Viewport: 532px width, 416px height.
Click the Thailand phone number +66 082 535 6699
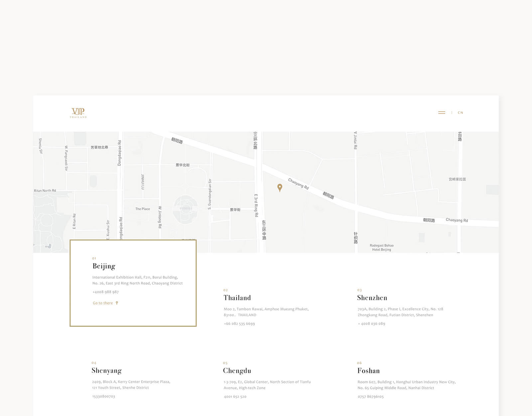(239, 324)
